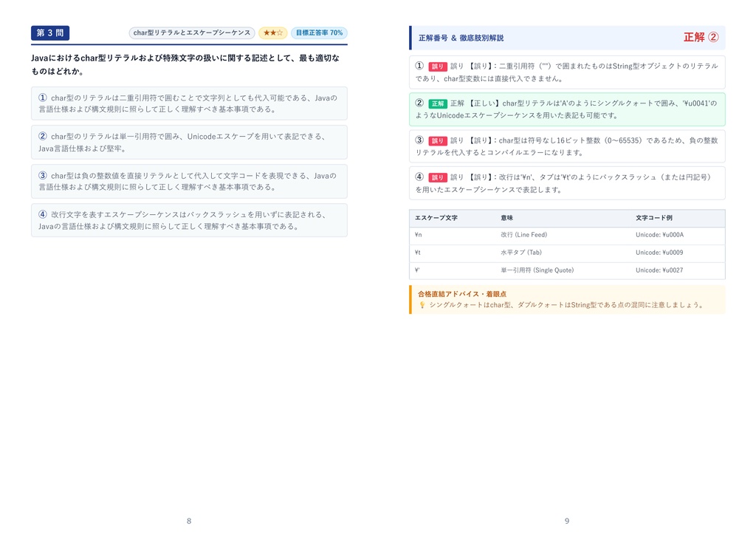
Task: Click explanation ③ about 符号なし16ビット整数
Action: point(567,146)
